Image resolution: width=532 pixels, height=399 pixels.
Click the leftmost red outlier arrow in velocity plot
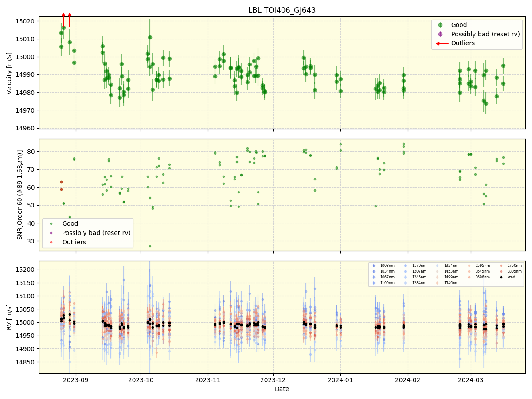pos(63,20)
